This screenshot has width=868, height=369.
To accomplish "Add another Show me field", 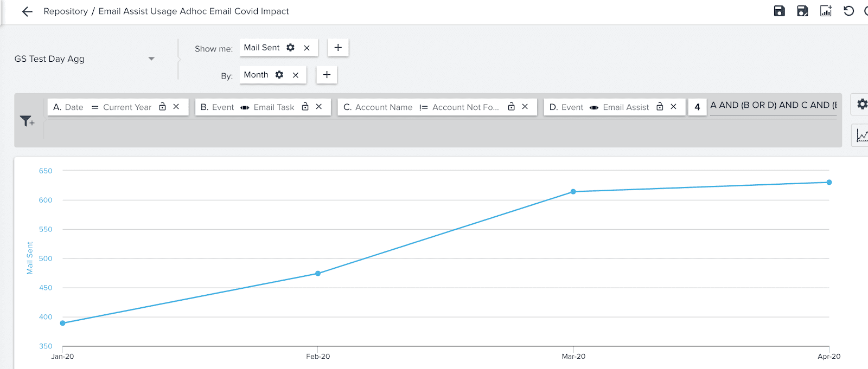I will (338, 48).
